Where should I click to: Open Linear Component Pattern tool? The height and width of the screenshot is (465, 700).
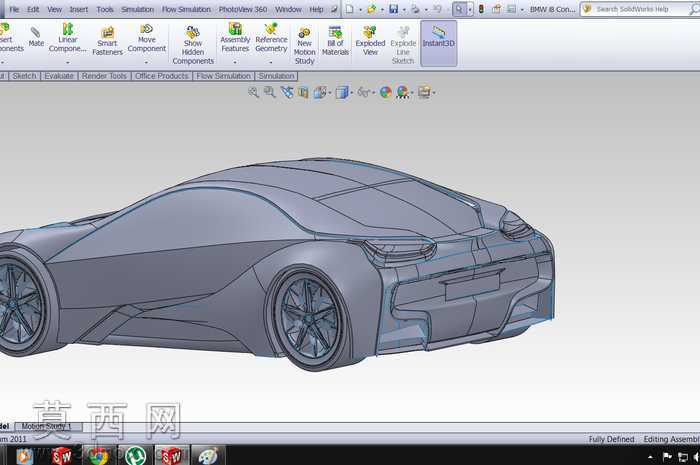tap(67, 37)
